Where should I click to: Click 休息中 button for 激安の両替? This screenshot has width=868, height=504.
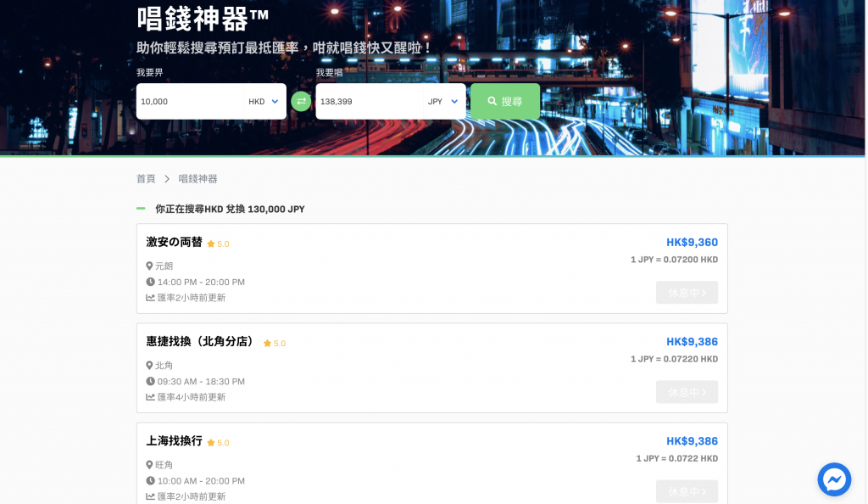(x=687, y=293)
